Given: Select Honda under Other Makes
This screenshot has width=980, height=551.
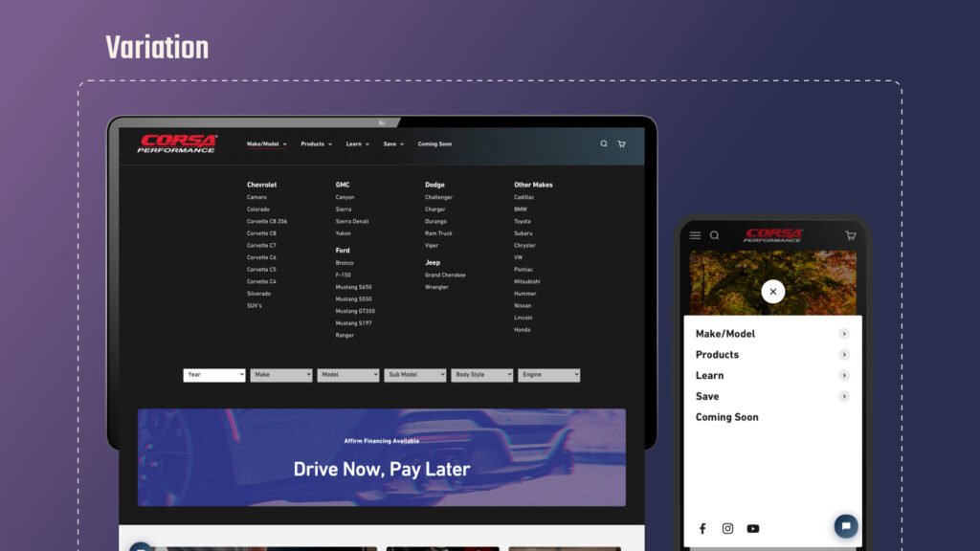Looking at the screenshot, I should click(523, 330).
